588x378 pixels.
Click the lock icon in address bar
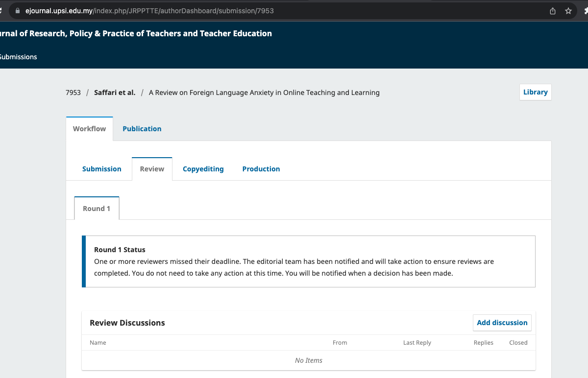[18, 11]
